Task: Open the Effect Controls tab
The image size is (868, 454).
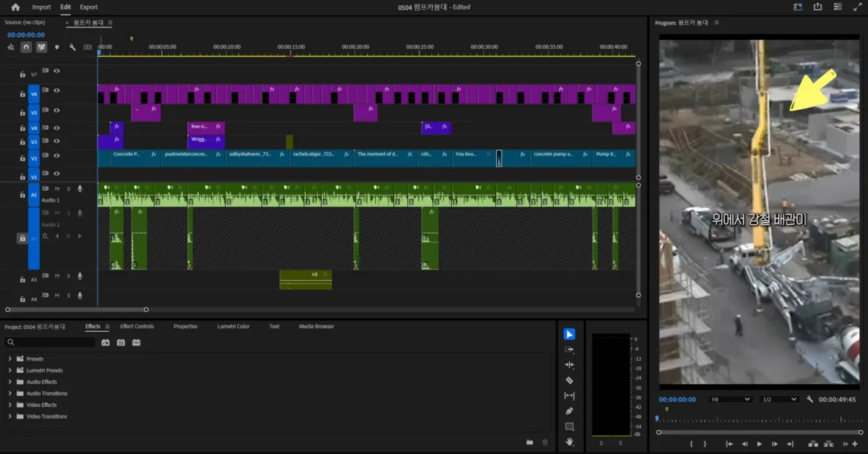Action: tap(137, 327)
